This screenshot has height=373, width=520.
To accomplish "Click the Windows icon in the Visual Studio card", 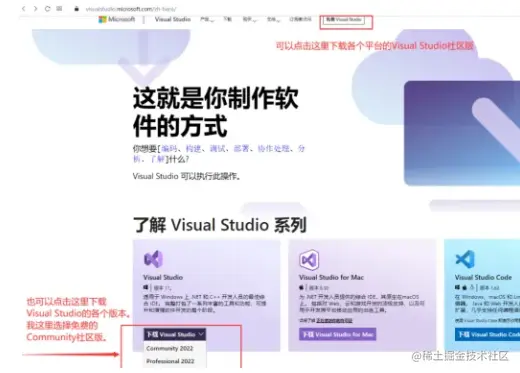I will (146, 287).
